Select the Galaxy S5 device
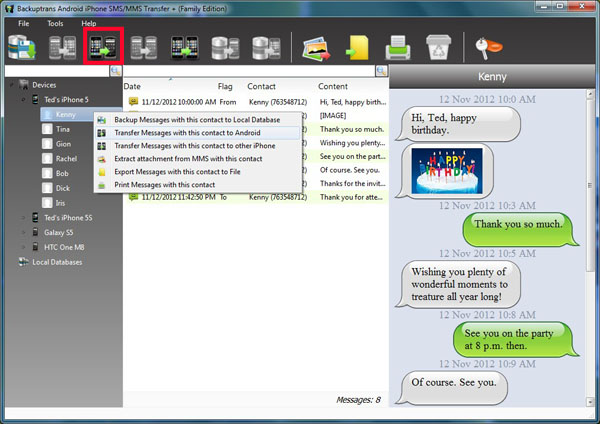 pos(58,232)
